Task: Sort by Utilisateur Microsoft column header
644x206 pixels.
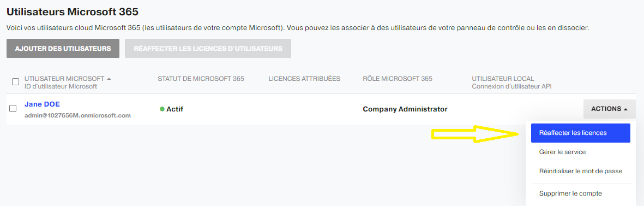Action: [x=68, y=79]
